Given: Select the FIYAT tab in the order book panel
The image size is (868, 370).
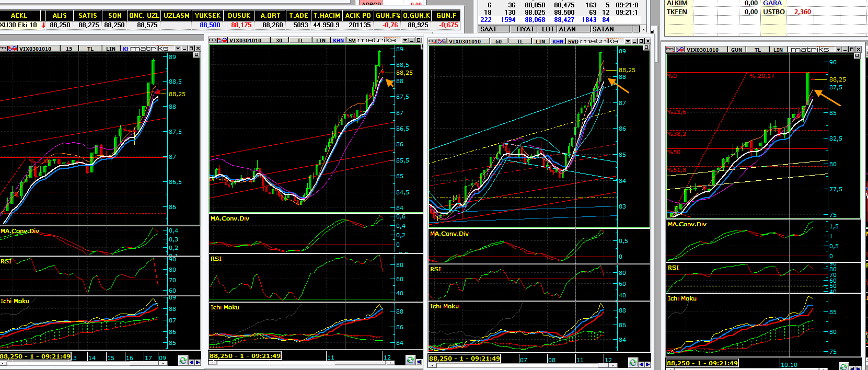Looking at the screenshot, I should pos(525,29).
